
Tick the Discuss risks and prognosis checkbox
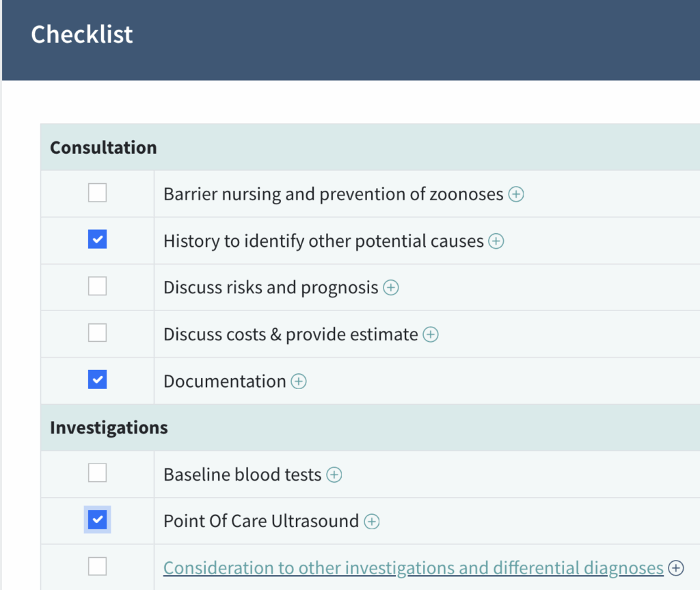click(98, 286)
